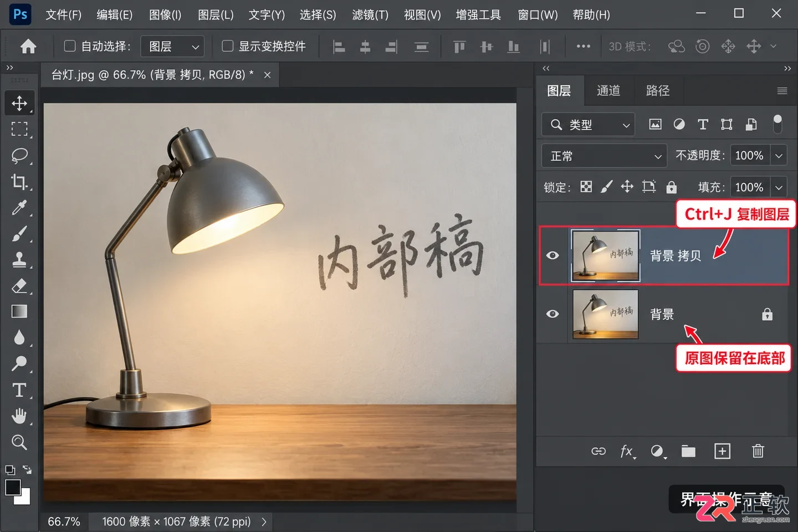798x532 pixels.
Task: Hide the 背景 layer eye icon
Action: (553, 314)
